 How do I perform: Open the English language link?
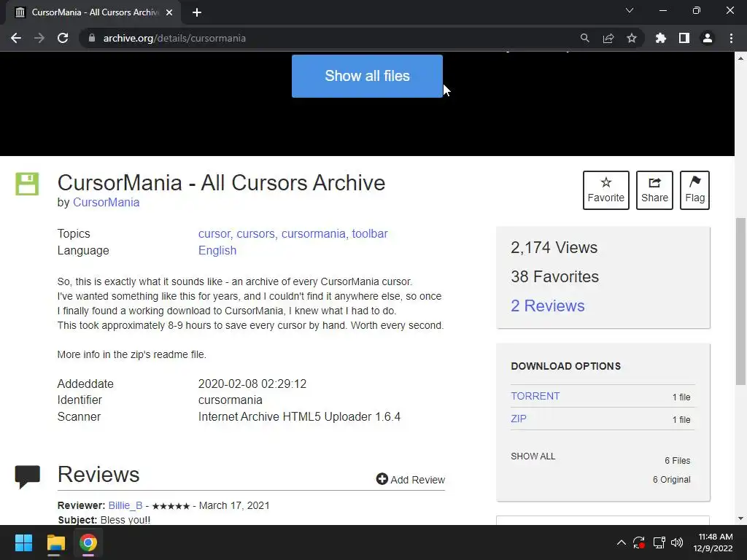tap(217, 251)
